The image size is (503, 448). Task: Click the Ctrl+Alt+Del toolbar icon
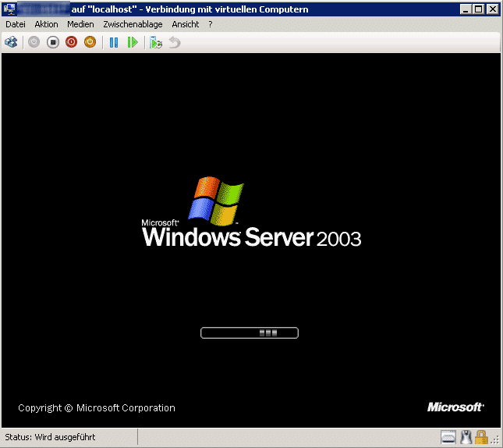coord(11,42)
